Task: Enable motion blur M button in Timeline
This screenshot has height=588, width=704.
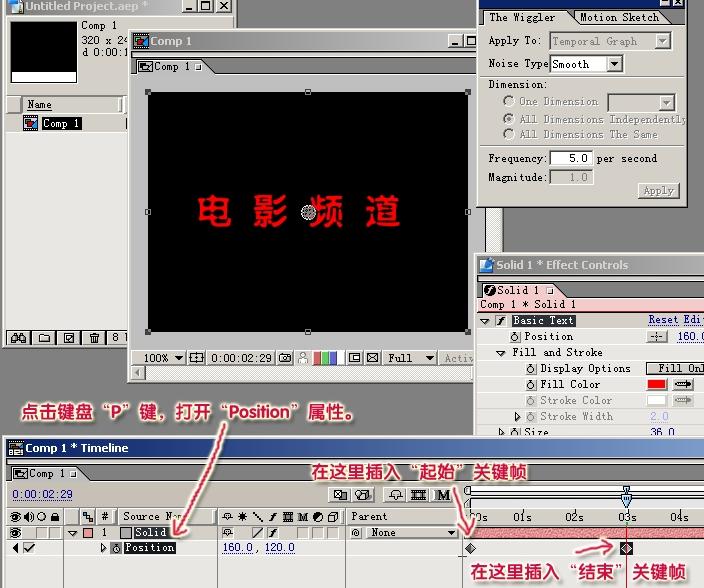Action: point(443,495)
